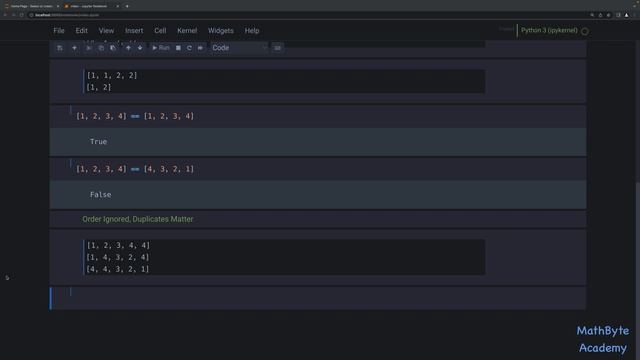Open the browser side panel icon
Screen dimensions: 640x360
pyautogui.click(x=618, y=15)
